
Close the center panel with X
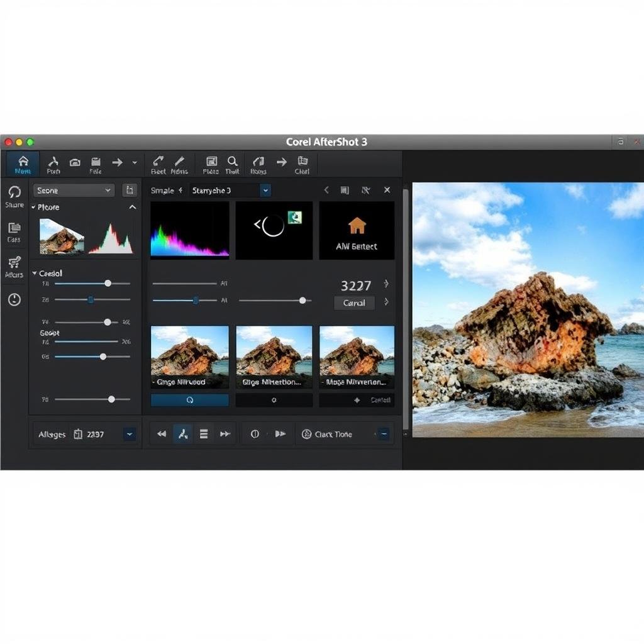[x=387, y=190]
